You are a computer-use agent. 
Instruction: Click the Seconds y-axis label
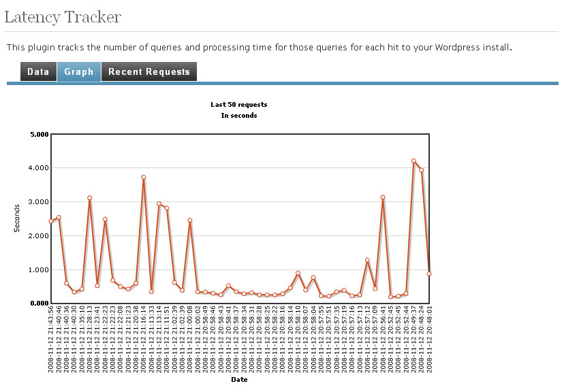[x=16, y=218]
